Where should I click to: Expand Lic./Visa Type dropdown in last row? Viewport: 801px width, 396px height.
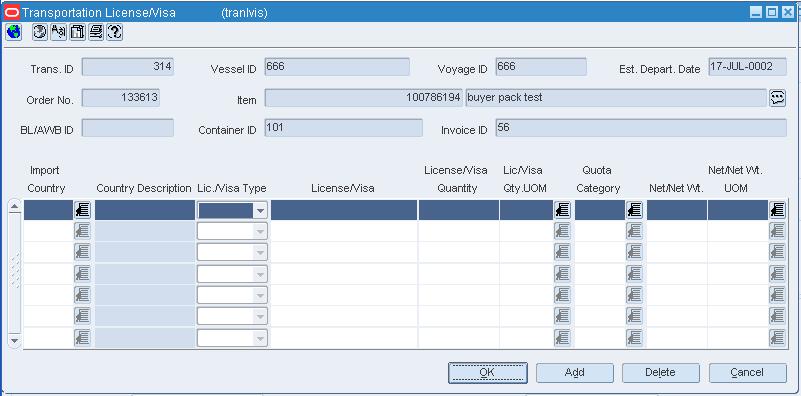pos(261,338)
